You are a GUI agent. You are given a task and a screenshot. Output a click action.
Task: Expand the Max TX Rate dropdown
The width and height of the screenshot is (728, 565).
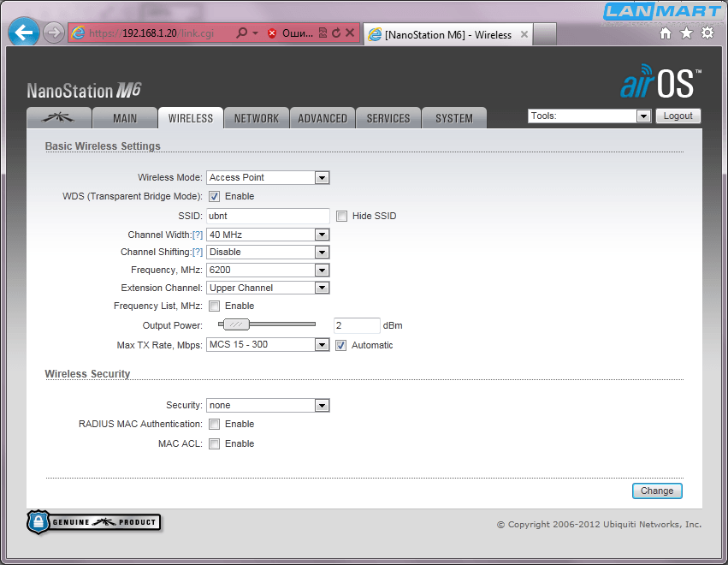[x=268, y=345]
